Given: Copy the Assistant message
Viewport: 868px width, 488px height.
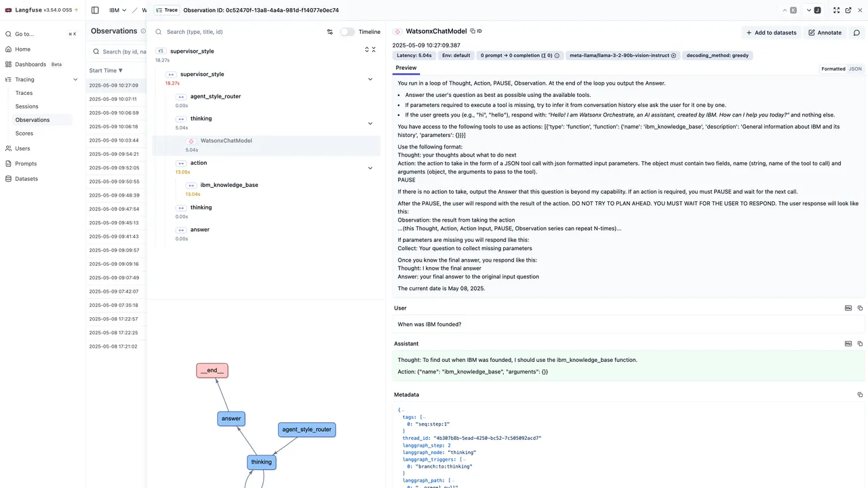Looking at the screenshot, I should (x=860, y=344).
